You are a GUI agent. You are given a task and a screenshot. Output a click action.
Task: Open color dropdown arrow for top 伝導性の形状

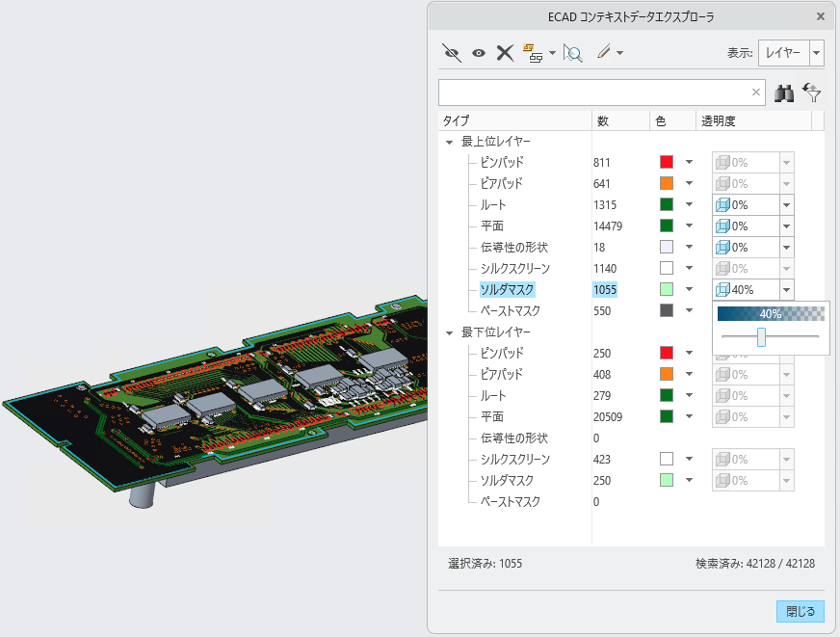pos(690,247)
